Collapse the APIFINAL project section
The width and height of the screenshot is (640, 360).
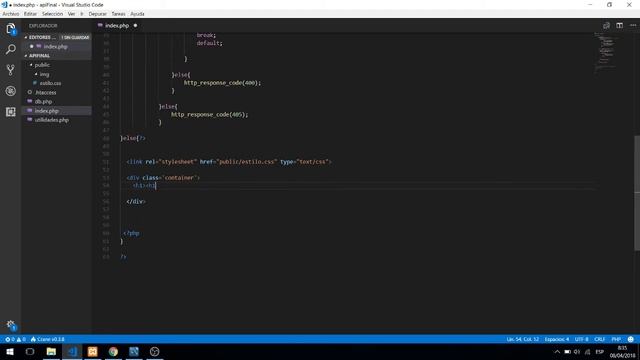pos(56,56)
